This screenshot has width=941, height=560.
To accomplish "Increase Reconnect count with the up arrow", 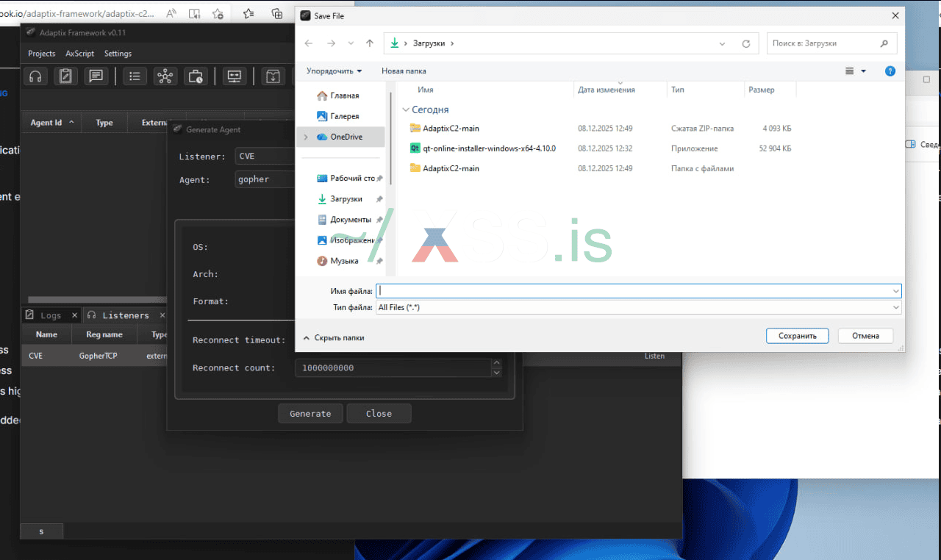I will click(x=497, y=363).
